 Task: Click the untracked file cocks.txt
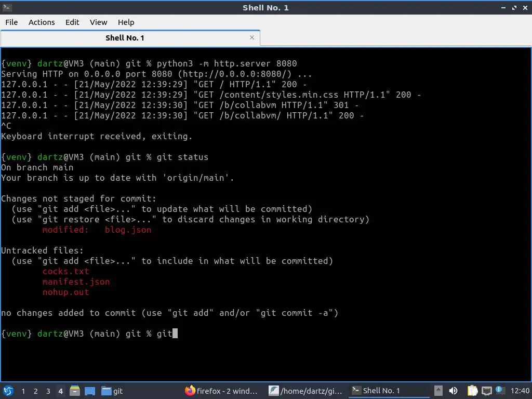pyautogui.click(x=66, y=271)
